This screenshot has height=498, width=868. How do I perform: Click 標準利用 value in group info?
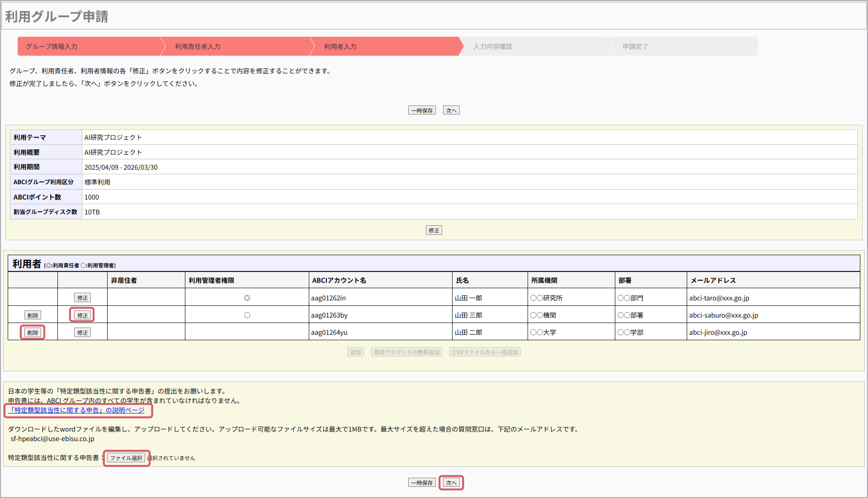pos(97,182)
